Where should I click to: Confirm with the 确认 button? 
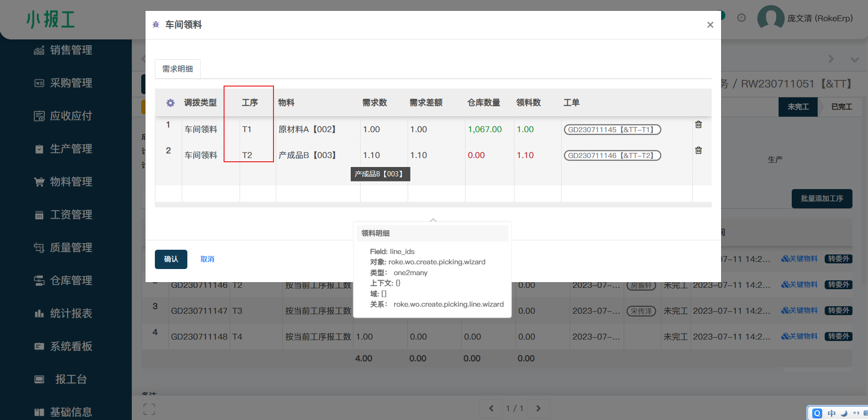coord(171,259)
